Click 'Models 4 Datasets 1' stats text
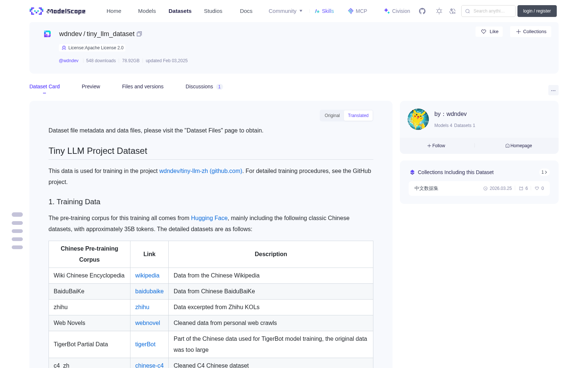588x368 pixels. pyautogui.click(x=455, y=125)
